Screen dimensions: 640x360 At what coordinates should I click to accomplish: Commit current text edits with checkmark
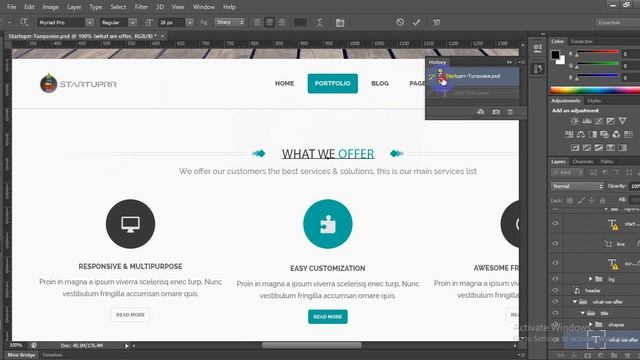coord(416,22)
